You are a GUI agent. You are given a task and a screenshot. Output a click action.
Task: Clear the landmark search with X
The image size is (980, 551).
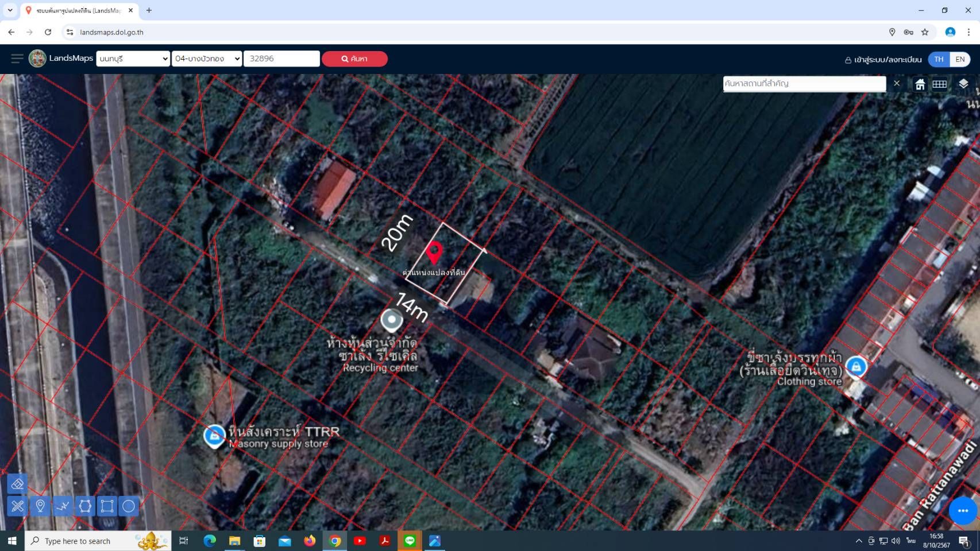tap(897, 84)
